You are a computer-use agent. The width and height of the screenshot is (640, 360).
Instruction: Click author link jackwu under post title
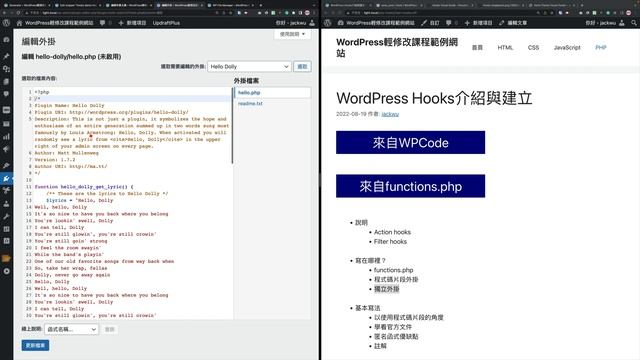390,114
